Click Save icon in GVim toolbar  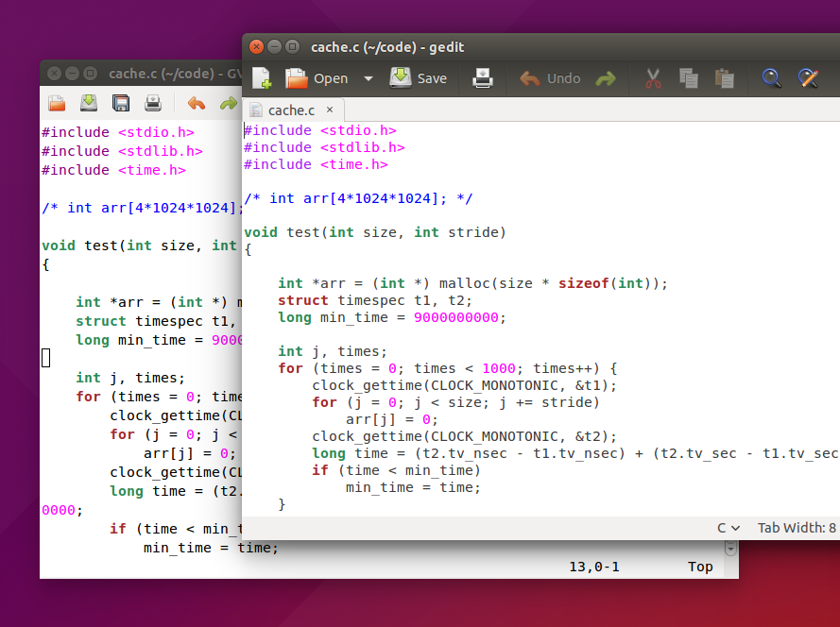(x=89, y=103)
